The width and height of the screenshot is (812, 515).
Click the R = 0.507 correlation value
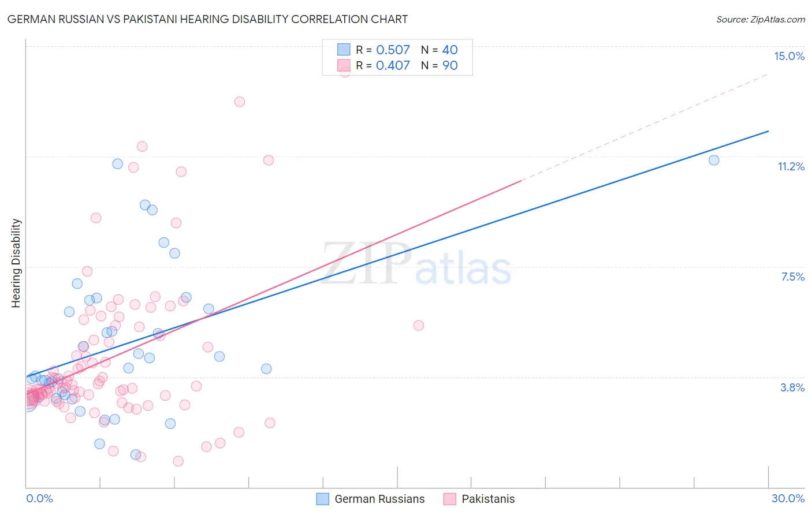click(x=383, y=50)
